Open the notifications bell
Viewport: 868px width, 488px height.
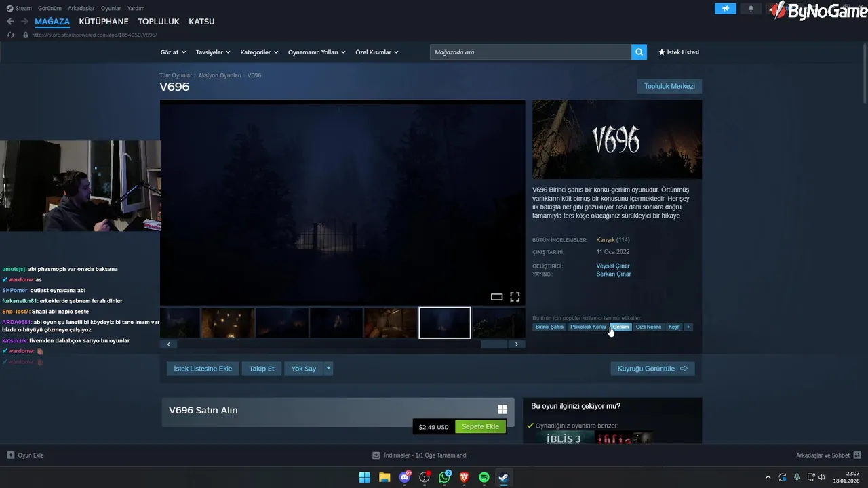tap(751, 9)
